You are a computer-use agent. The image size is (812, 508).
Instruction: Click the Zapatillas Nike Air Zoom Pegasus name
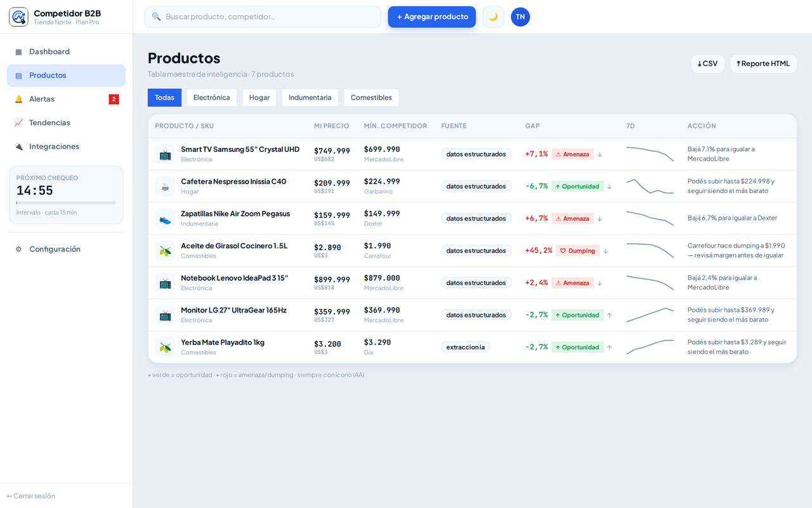click(235, 214)
